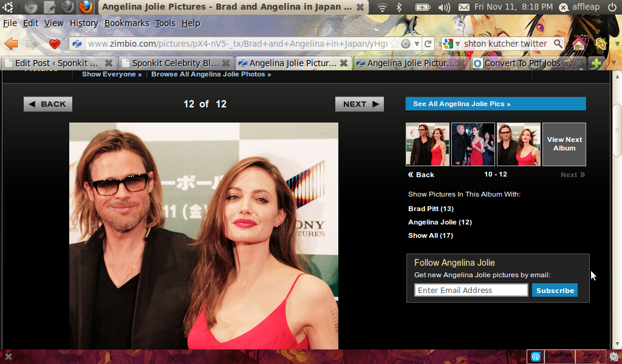Screen dimensions: 622x364
Task: Click the Zimbio site identity icon
Action: click(x=77, y=44)
